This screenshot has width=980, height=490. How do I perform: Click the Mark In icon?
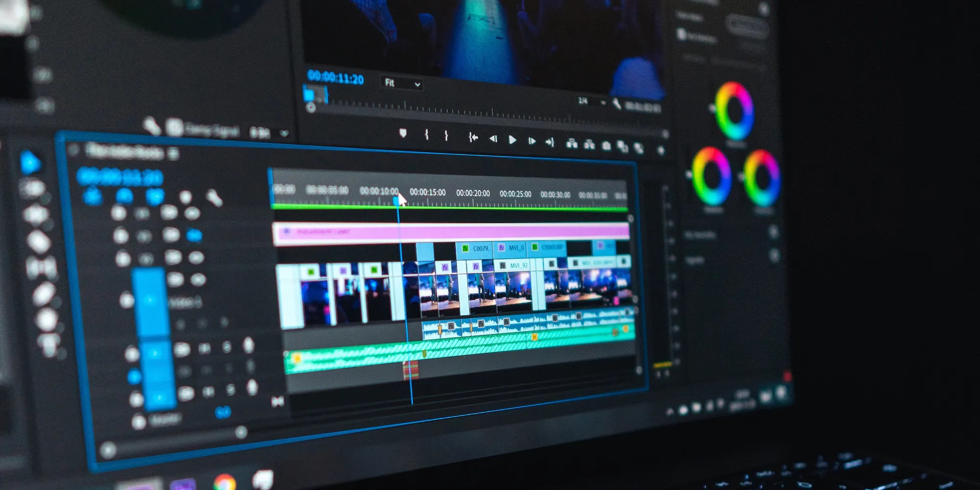click(x=427, y=136)
